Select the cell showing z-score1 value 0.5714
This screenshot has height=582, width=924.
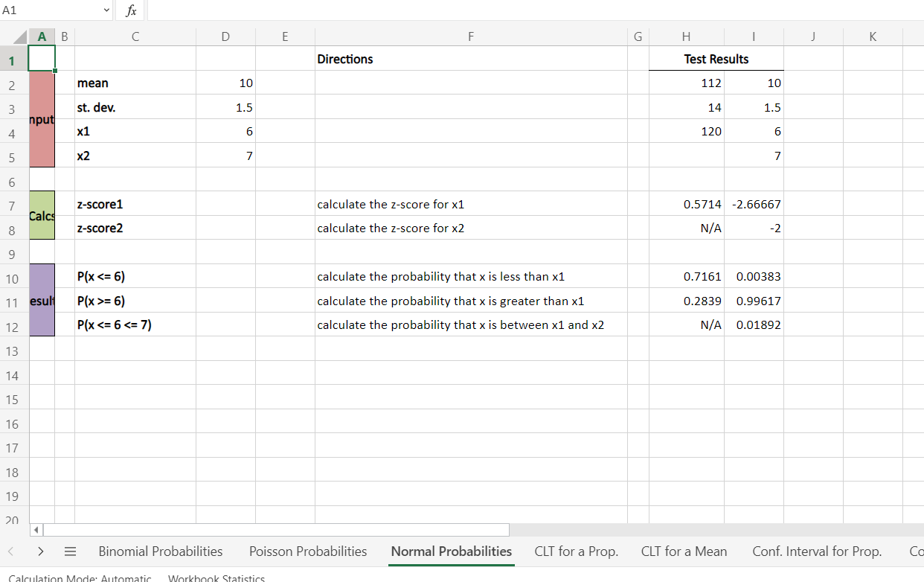pyautogui.click(x=686, y=204)
